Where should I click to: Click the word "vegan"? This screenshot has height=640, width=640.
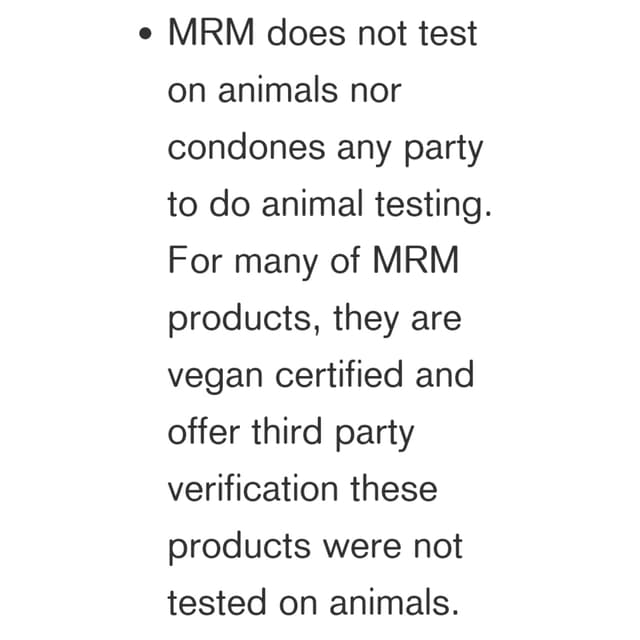(215, 378)
